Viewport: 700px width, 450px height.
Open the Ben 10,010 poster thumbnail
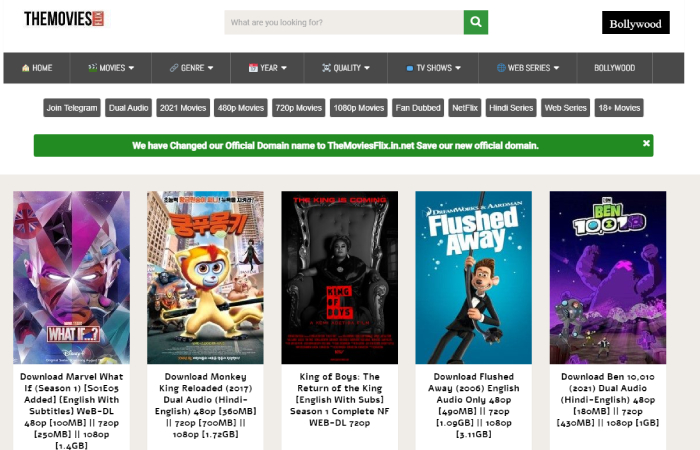pos(608,277)
